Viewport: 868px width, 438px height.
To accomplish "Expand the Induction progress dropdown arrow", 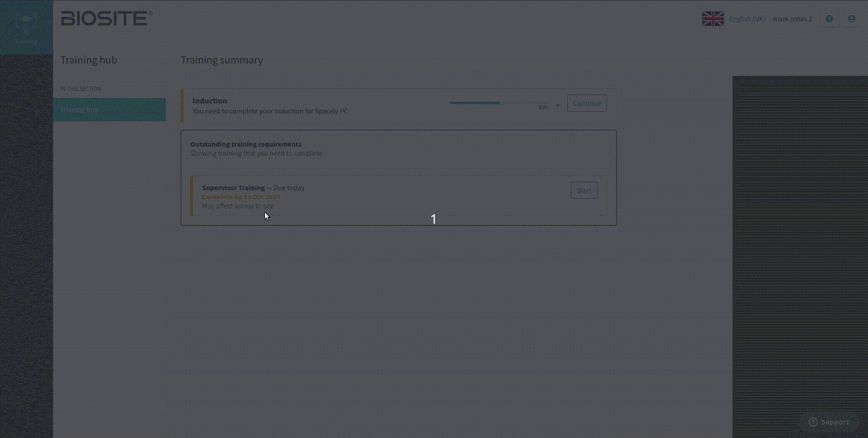I will point(558,106).
